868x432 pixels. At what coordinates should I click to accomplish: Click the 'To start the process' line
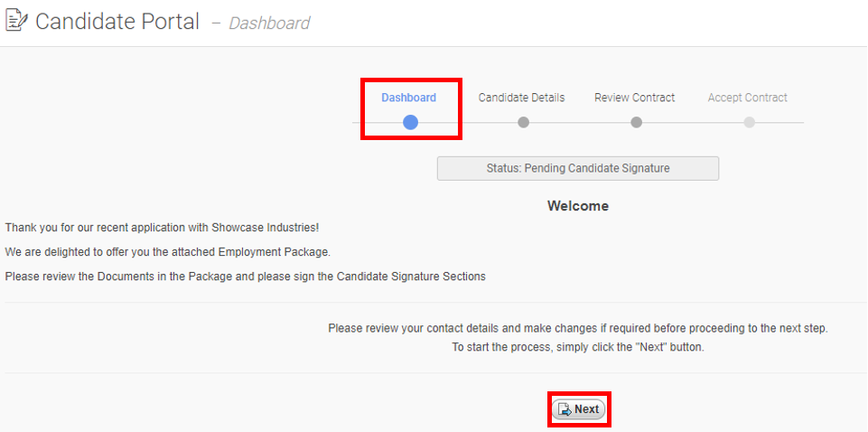click(578, 348)
